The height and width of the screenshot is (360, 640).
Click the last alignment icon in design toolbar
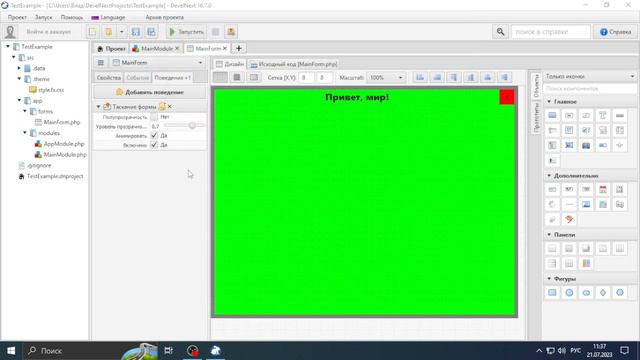click(x=504, y=77)
